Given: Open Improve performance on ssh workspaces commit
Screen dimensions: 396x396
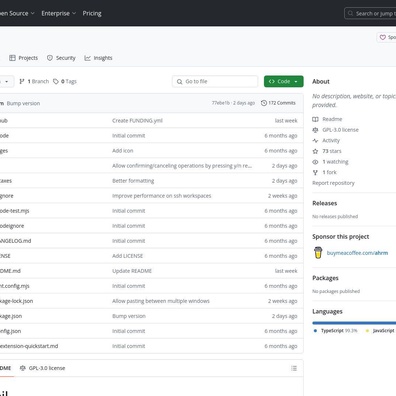Looking at the screenshot, I should 162,196.
